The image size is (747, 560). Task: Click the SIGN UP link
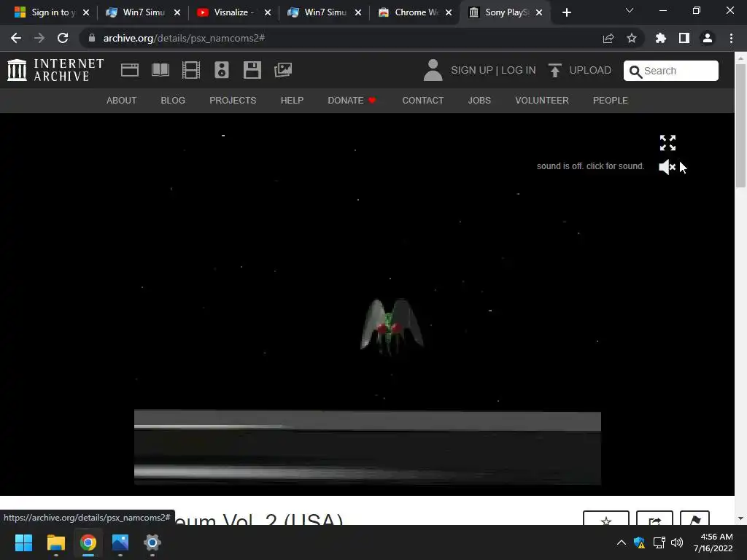point(472,71)
